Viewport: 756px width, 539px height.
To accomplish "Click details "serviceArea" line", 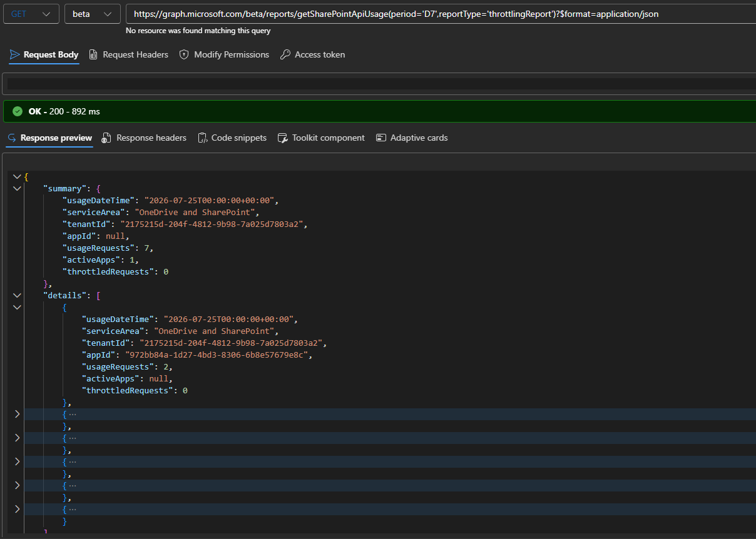I will click(x=180, y=331).
